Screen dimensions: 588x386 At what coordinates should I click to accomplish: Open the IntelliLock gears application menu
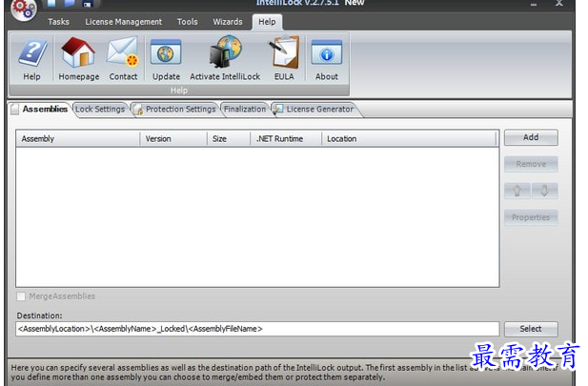pyautogui.click(x=24, y=9)
